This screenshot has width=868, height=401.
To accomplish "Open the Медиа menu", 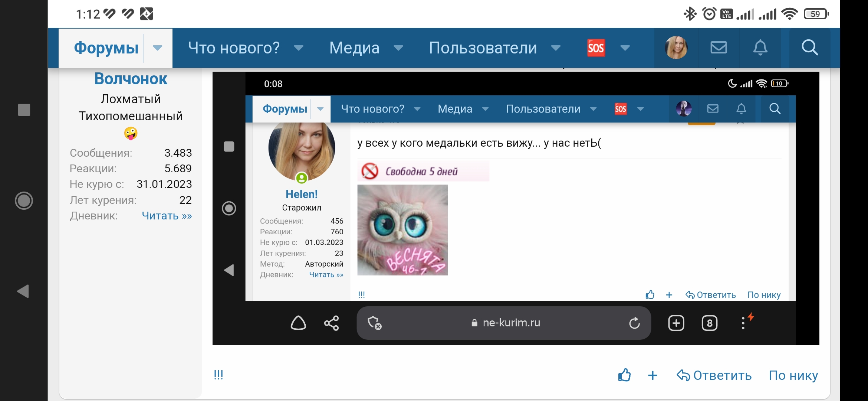I will click(x=354, y=48).
